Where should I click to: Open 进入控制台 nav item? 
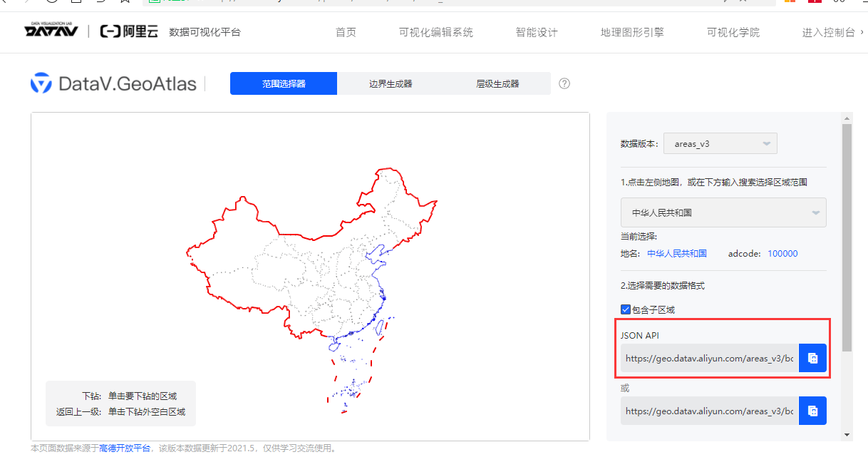pos(828,32)
